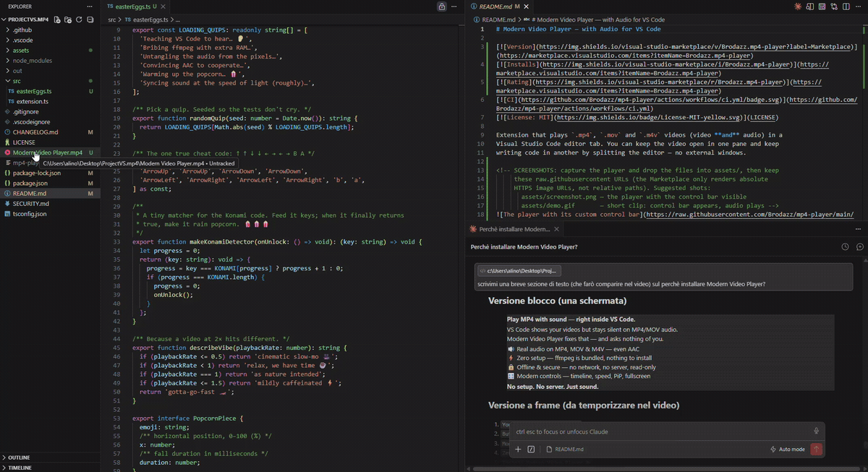
Task: Open Claude chat history clock icon
Action: [x=845, y=246]
